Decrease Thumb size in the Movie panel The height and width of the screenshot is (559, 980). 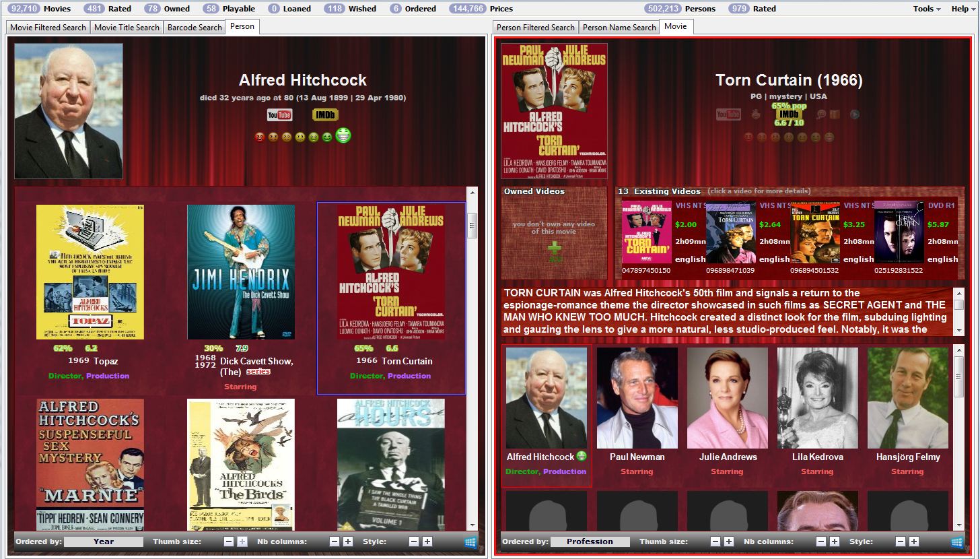click(x=715, y=541)
